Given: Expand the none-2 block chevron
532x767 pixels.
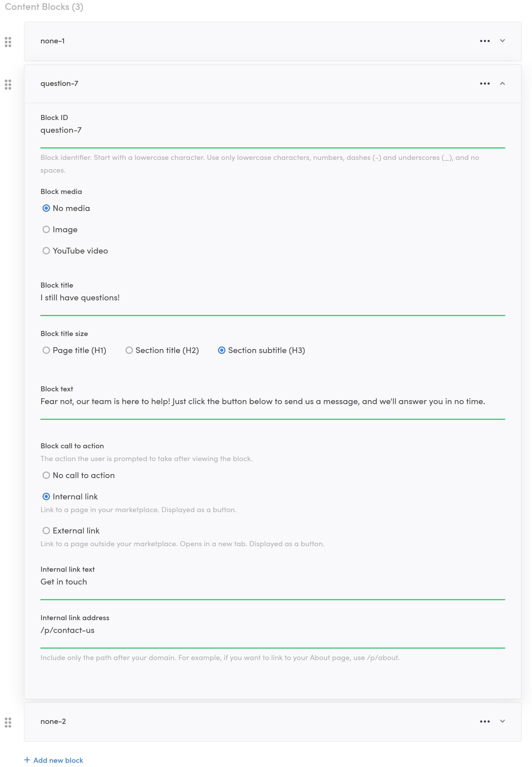Looking at the screenshot, I should [x=502, y=721].
